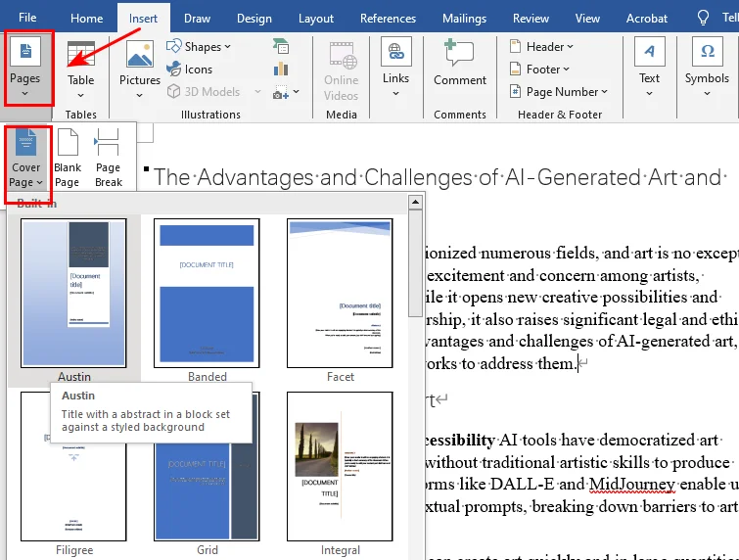Open the Page Number dropdown
739x560 pixels.
tap(559, 91)
